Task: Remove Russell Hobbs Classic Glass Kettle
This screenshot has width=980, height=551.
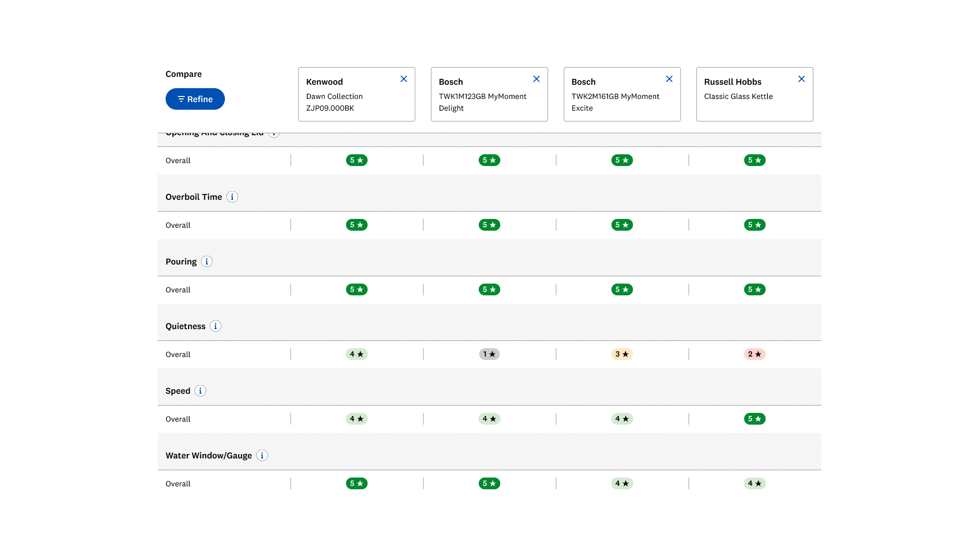Action: click(802, 79)
